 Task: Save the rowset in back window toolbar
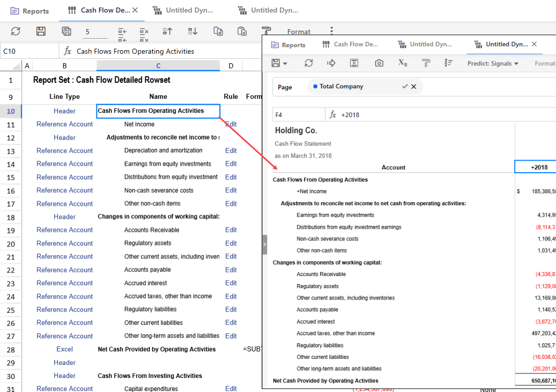[41, 31]
